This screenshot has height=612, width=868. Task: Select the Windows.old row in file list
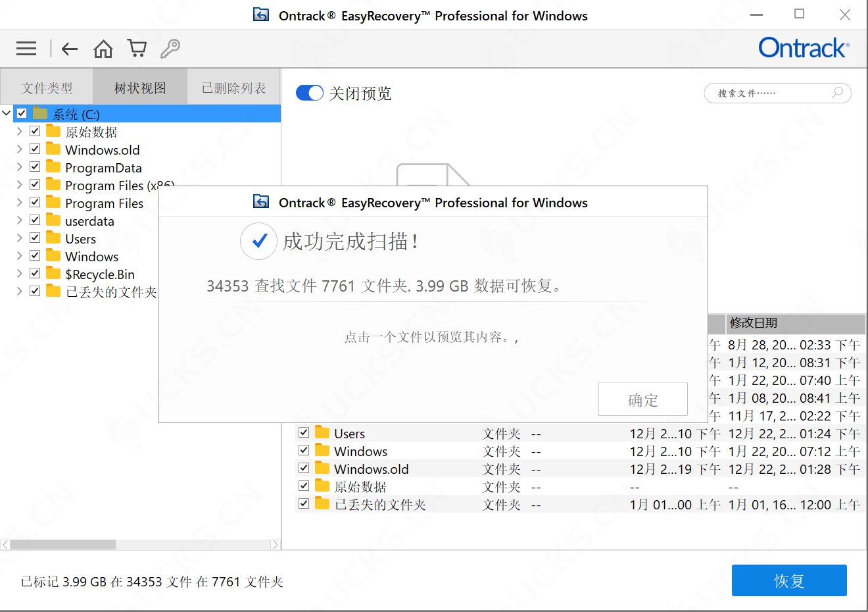(x=581, y=469)
